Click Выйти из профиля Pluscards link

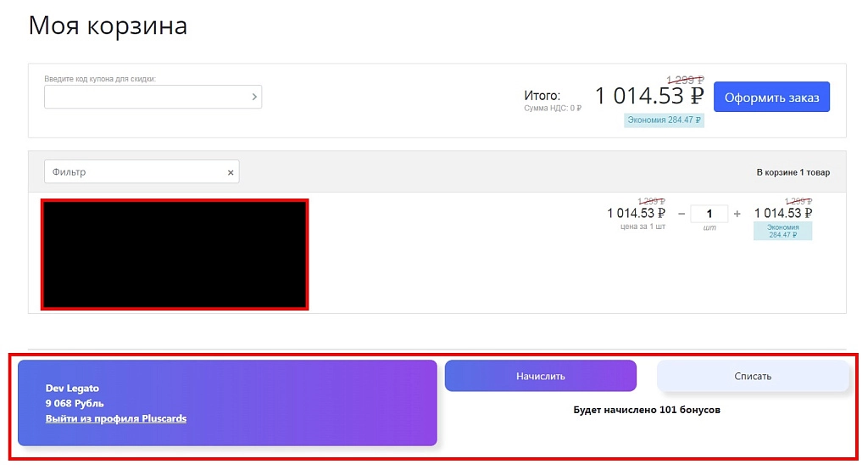tap(115, 418)
